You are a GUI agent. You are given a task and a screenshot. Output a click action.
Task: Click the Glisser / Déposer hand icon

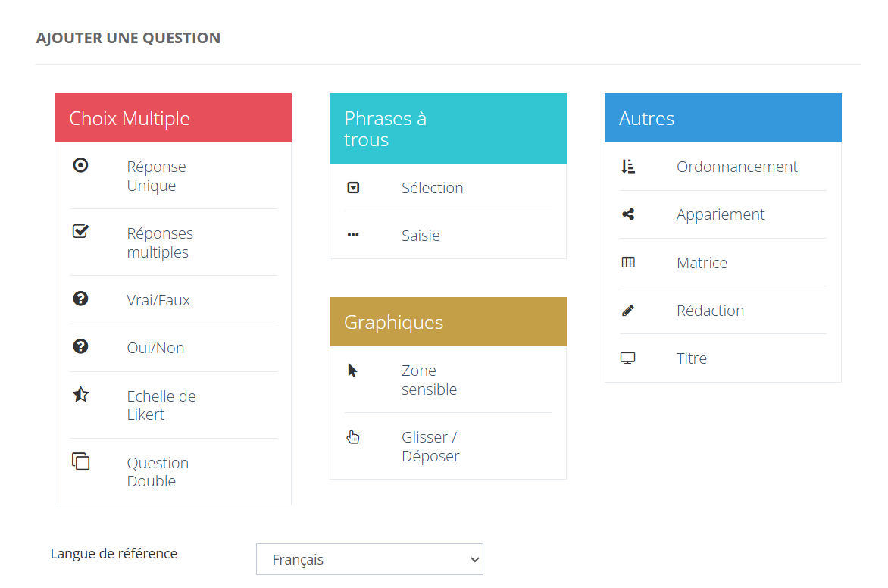353,436
